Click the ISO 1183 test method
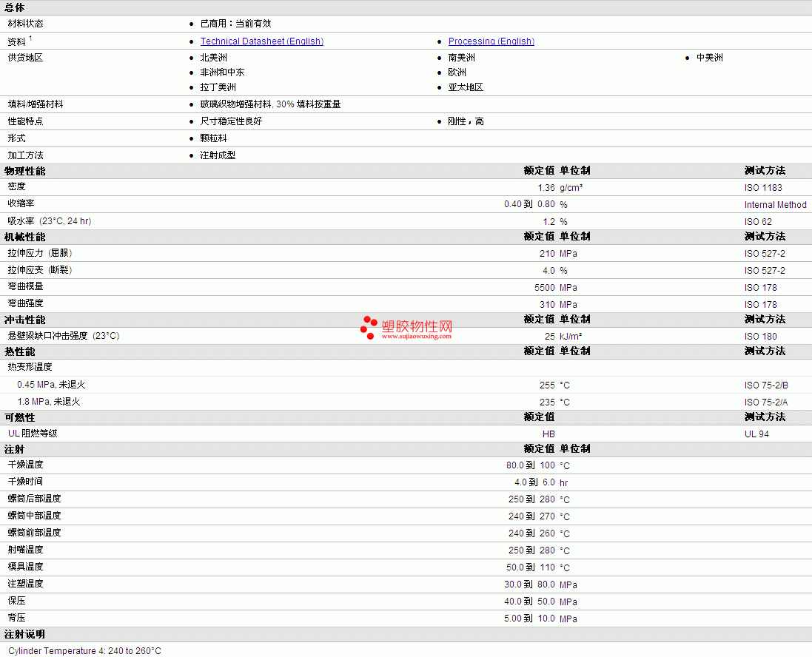812x657 pixels. click(763, 188)
